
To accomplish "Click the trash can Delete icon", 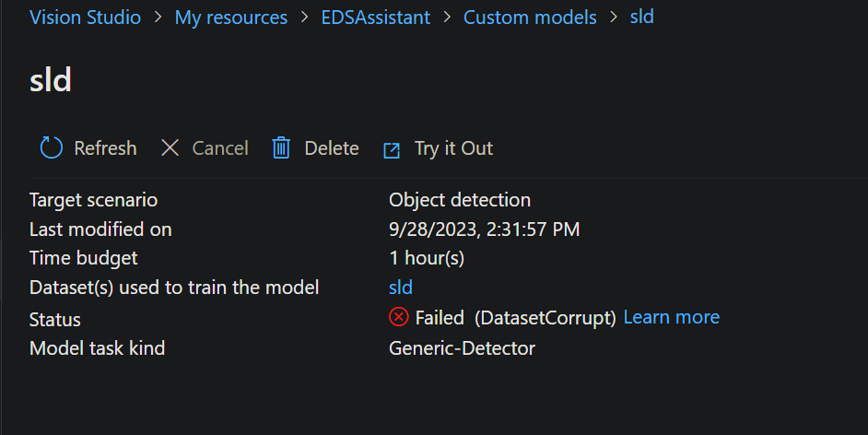I will (x=281, y=147).
